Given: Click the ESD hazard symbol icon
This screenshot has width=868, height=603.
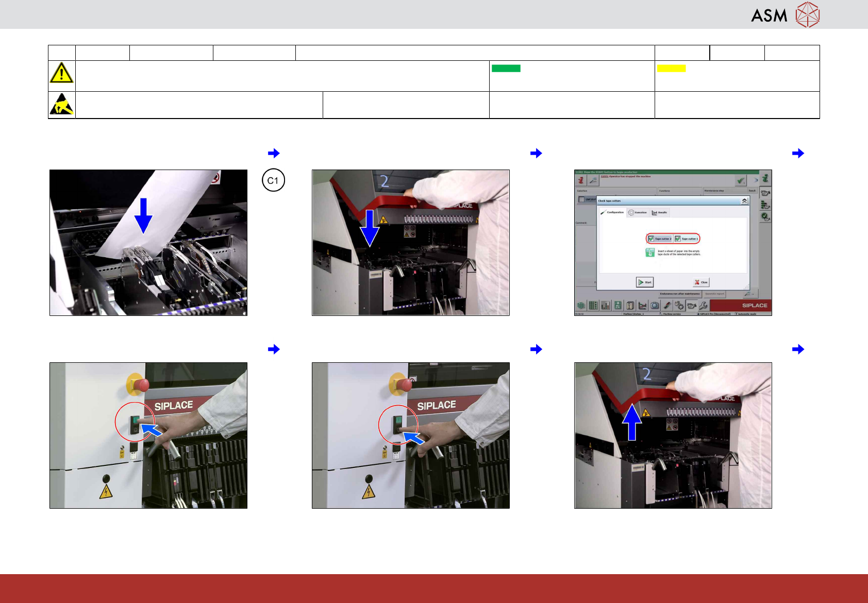Looking at the screenshot, I should coord(61,104).
